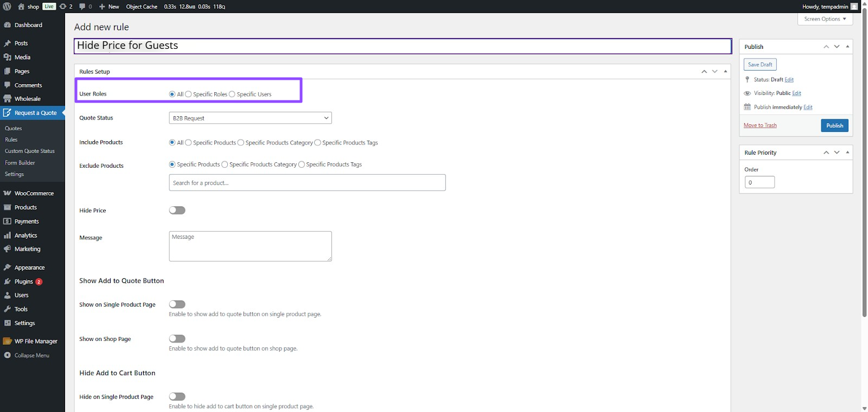Collapse the Publish panel triangle

click(847, 47)
